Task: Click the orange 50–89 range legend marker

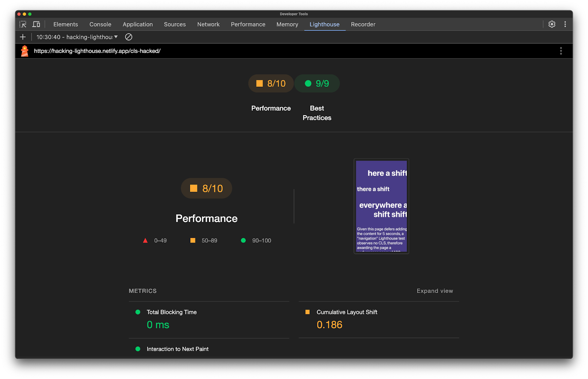Action: [x=193, y=240]
